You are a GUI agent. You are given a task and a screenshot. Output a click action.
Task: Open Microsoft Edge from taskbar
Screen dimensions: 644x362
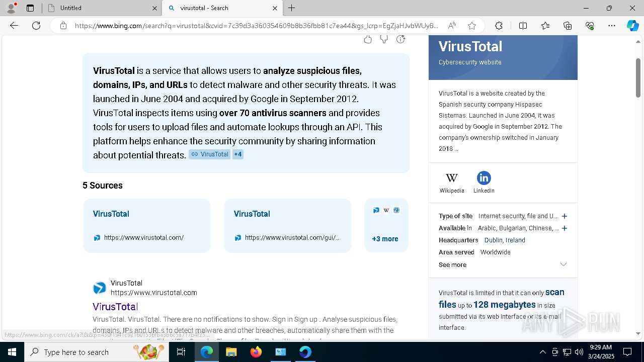click(x=207, y=352)
